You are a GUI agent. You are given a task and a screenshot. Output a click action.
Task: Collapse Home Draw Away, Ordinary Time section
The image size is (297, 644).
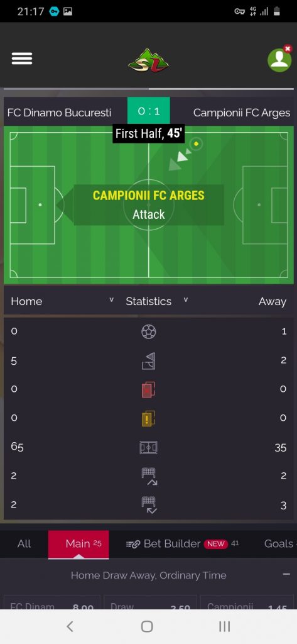286,574
